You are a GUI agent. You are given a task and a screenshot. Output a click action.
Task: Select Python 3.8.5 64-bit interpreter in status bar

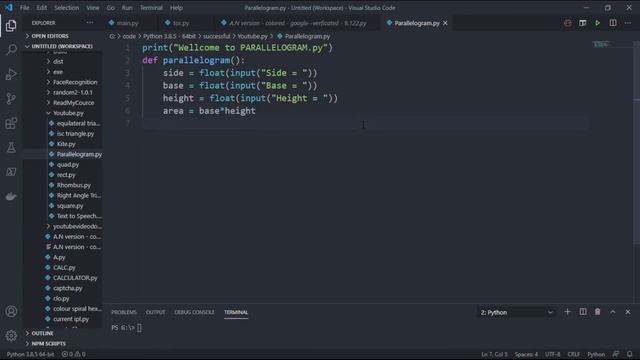pos(30,354)
